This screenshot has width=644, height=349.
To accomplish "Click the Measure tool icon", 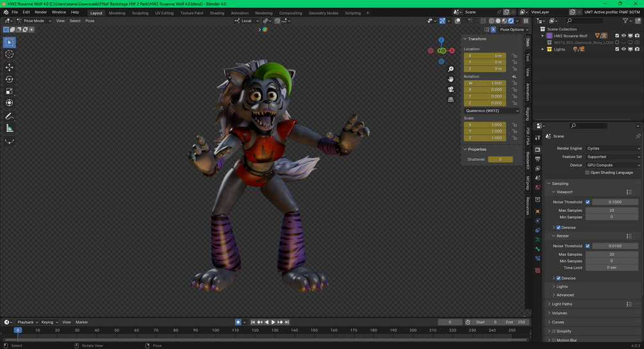I will pos(10,128).
